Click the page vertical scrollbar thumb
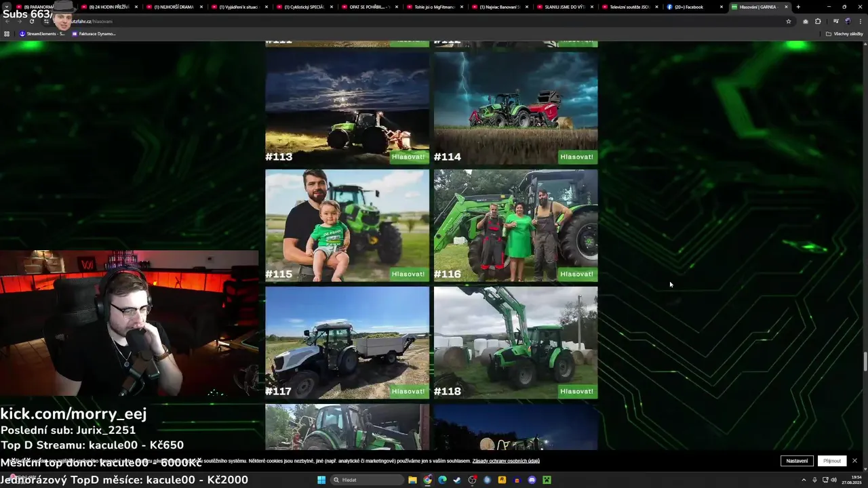Viewport: 868px width, 488px height. tap(865, 361)
